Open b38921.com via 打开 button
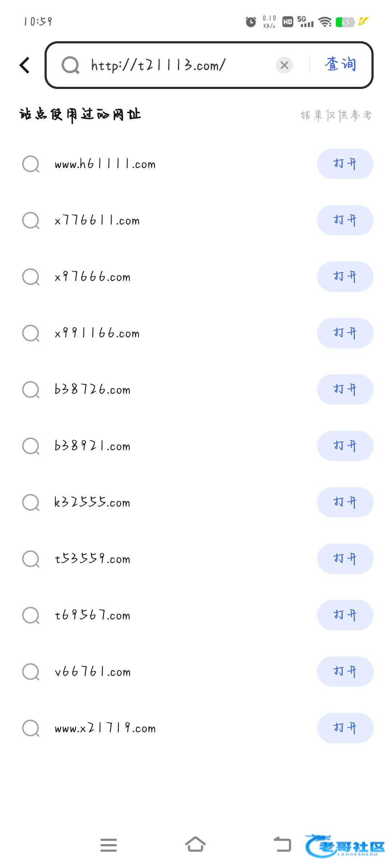This screenshot has height=868, width=391. click(x=345, y=446)
